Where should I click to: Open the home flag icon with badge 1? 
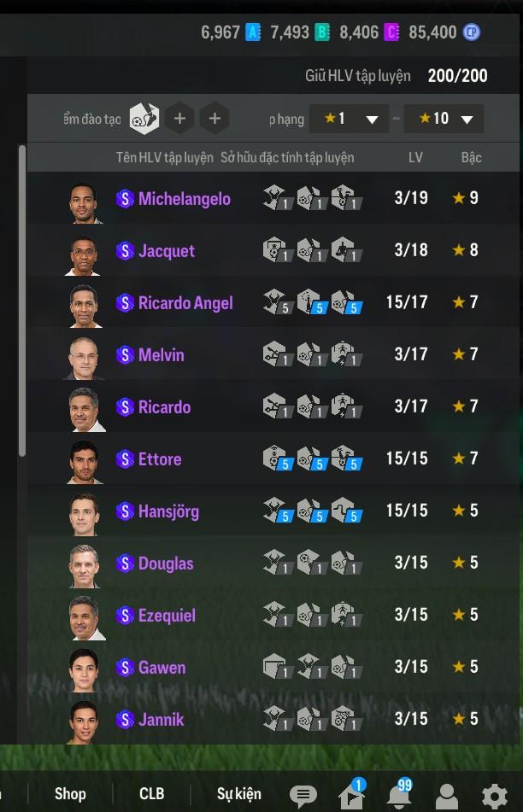[352, 793]
